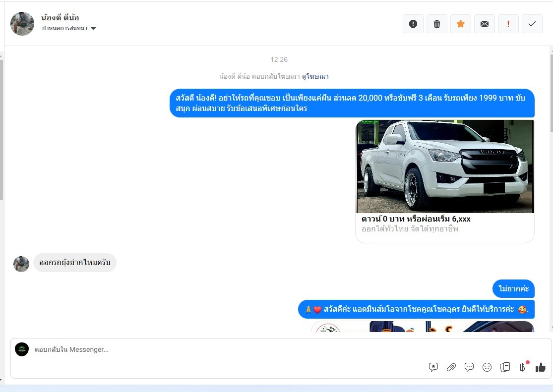Click the Baht payment icon
The image size is (553, 392).
522,367
